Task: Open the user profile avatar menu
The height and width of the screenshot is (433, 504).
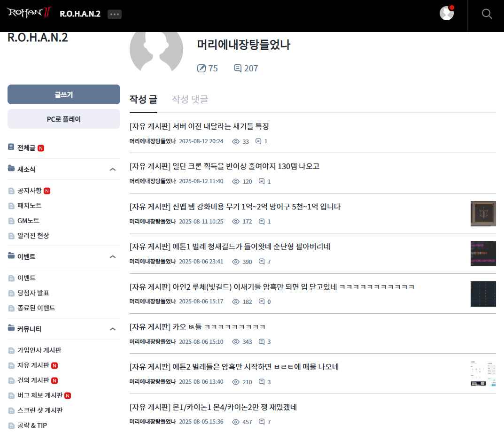Action: [447, 13]
